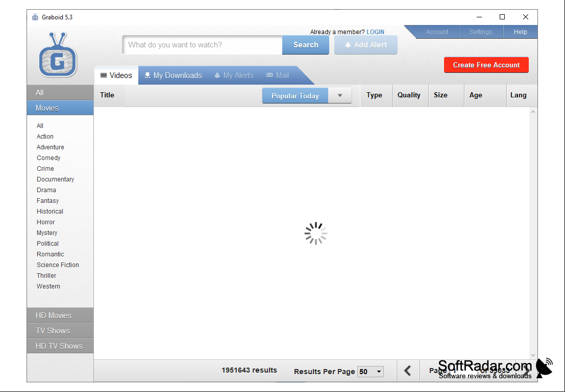Select the Comedy genre
The height and width of the screenshot is (392, 565).
pyautogui.click(x=48, y=158)
